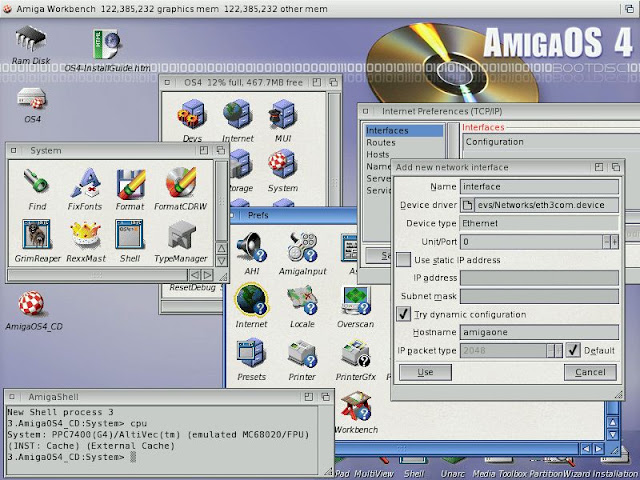Open file requester for Device driver

point(467,205)
